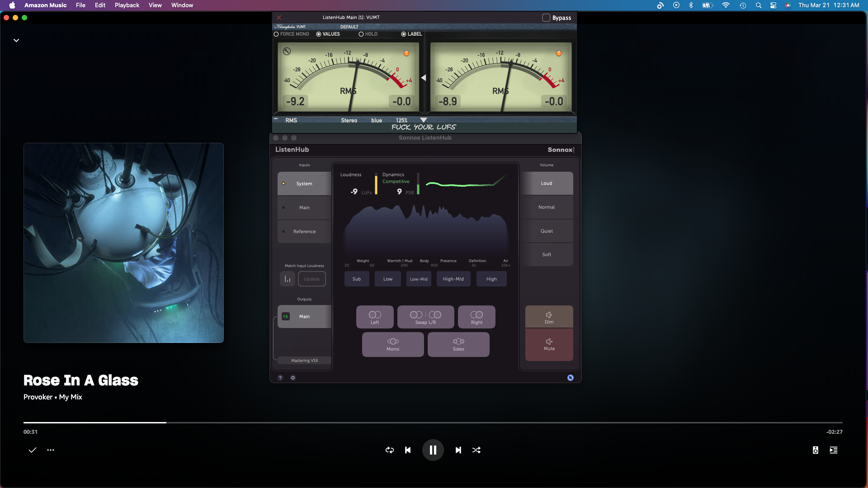Skip to next track
Image resolution: width=868 pixels, height=488 pixels.
point(458,450)
